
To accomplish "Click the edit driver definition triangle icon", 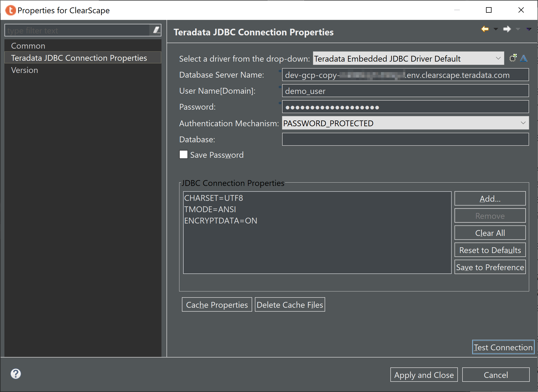I will click(x=524, y=58).
